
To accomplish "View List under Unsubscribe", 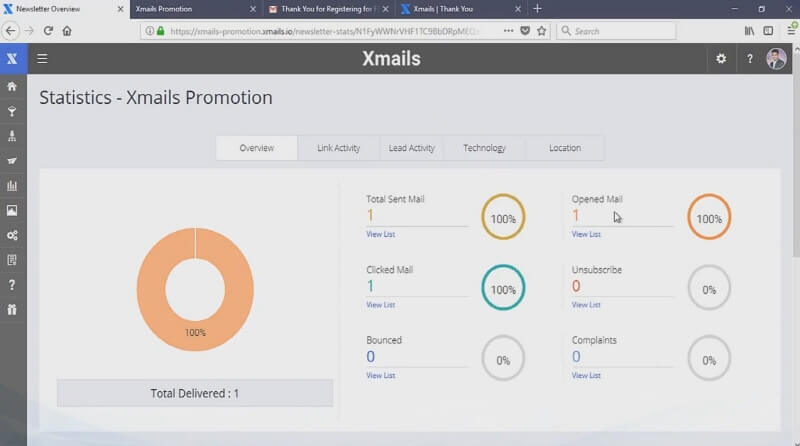I will [586, 305].
